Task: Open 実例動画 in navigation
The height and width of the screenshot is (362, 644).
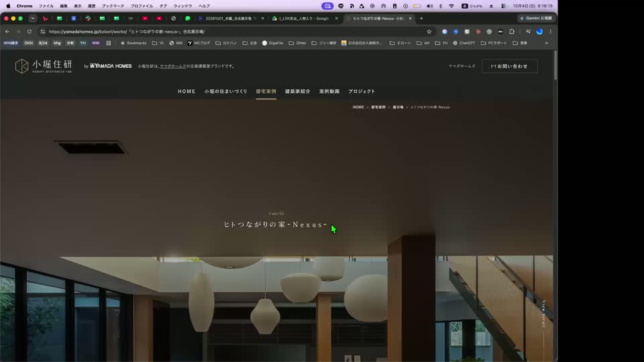Action: [329, 92]
